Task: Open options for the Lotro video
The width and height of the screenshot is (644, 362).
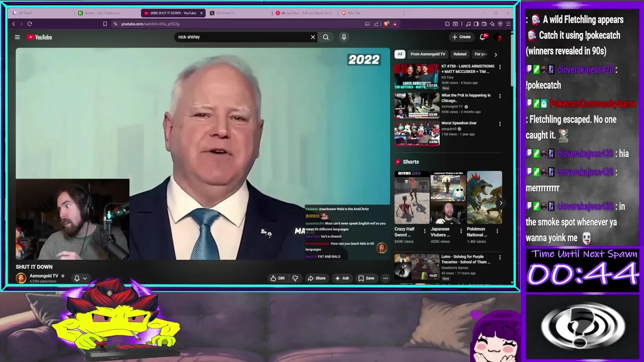Action: [500, 257]
